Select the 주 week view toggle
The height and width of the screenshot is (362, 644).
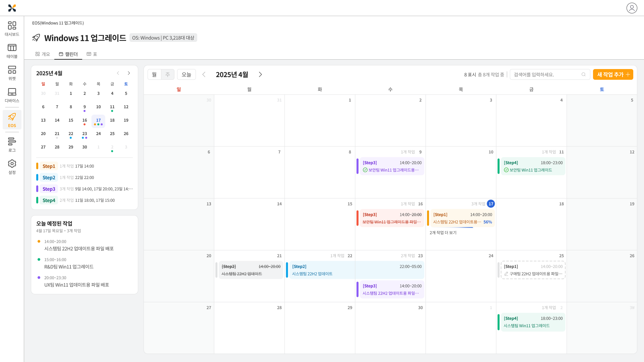tap(168, 74)
